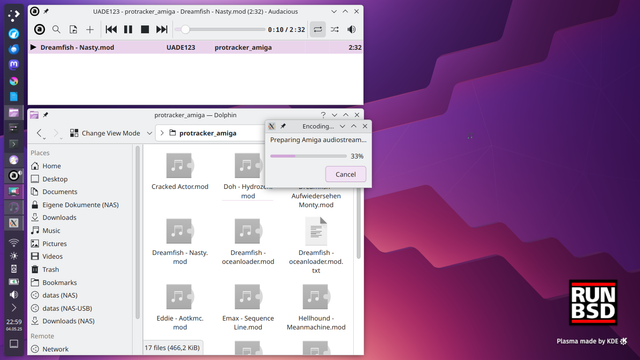Screen dimensions: 640x360
Task: Select Dreamfish - oceanloader.mod file
Action: pyautogui.click(x=248, y=241)
